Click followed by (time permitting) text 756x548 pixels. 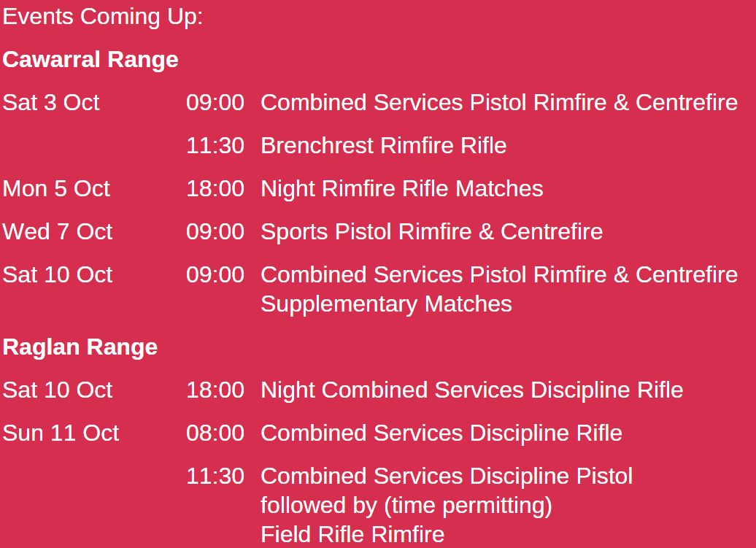(x=406, y=506)
